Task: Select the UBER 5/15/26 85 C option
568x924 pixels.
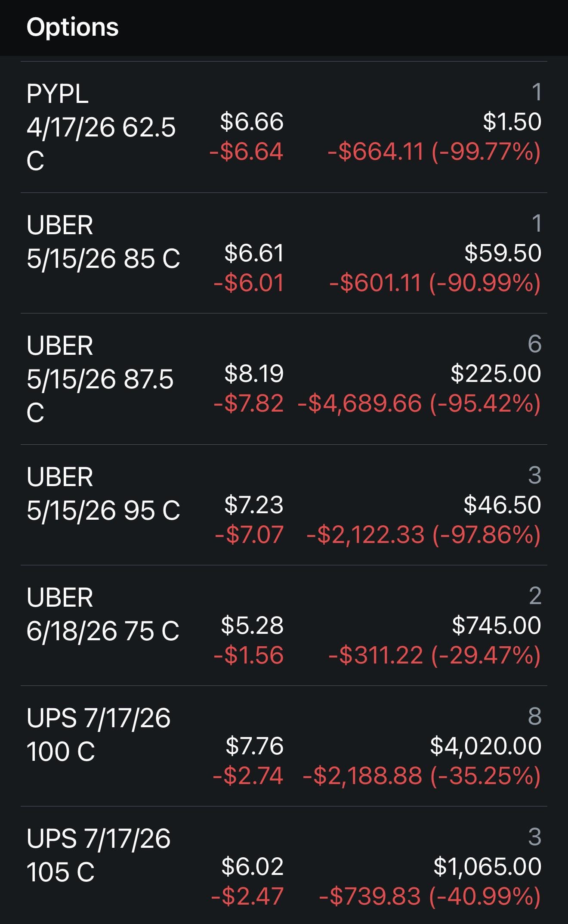Action: [x=103, y=242]
